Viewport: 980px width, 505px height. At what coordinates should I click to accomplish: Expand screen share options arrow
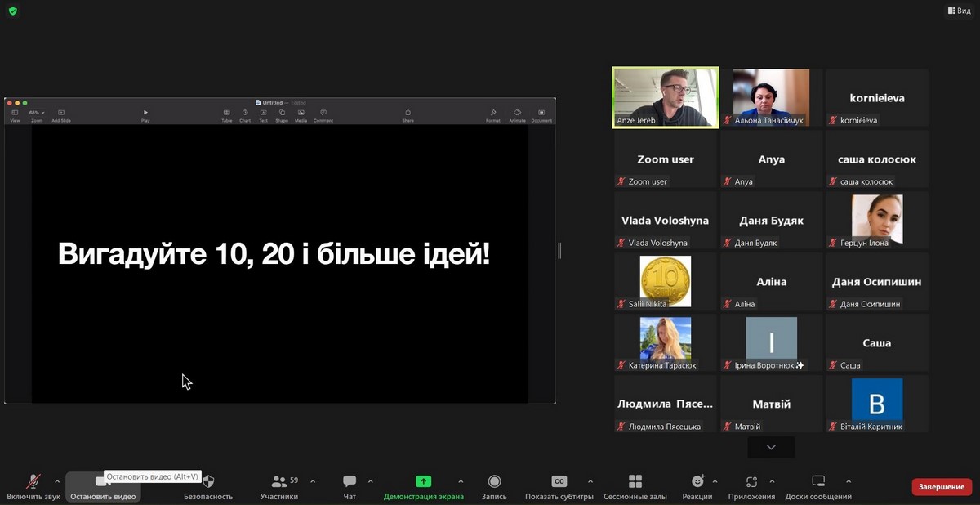(x=461, y=481)
